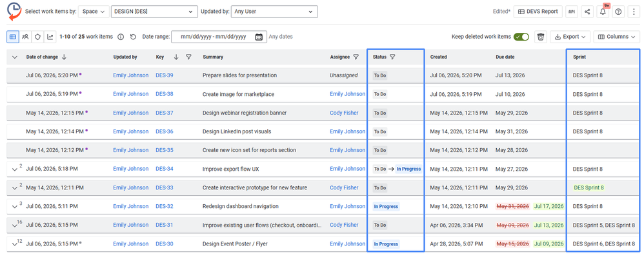Open Cody Fisher assignee link for DES-37
The image size is (644, 257).
(x=344, y=113)
